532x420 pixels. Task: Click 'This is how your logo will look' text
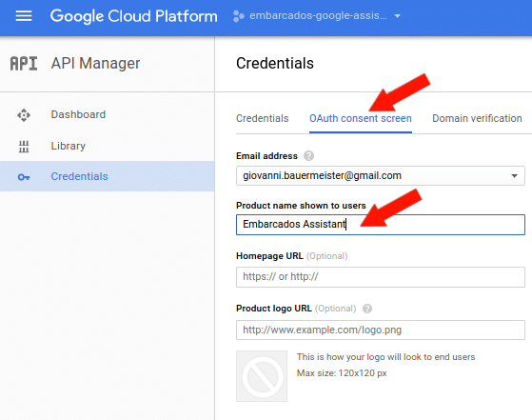pyautogui.click(x=385, y=357)
